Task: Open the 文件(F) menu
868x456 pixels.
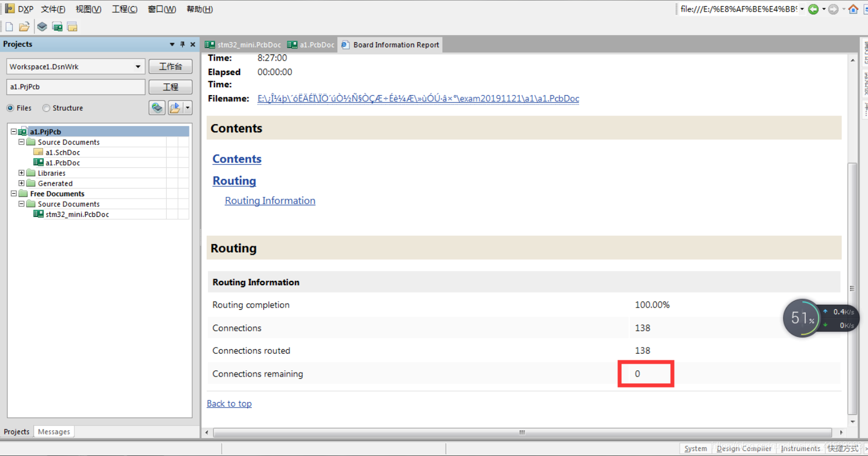Action: tap(53, 9)
